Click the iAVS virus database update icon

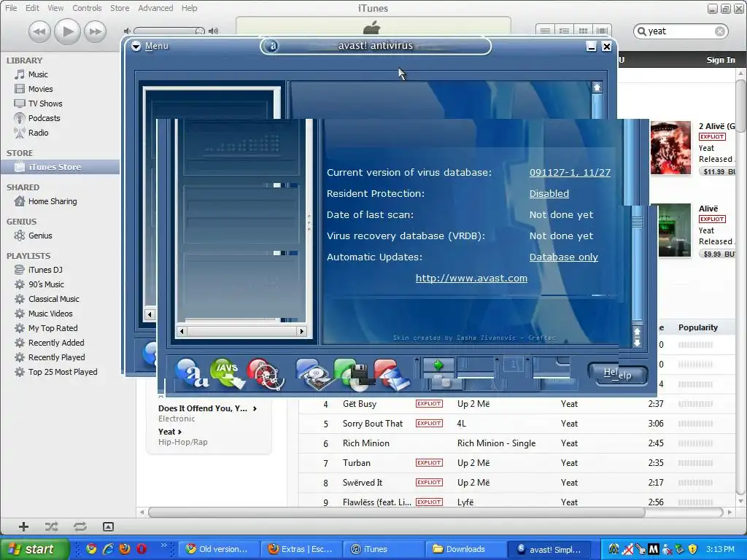tap(228, 374)
